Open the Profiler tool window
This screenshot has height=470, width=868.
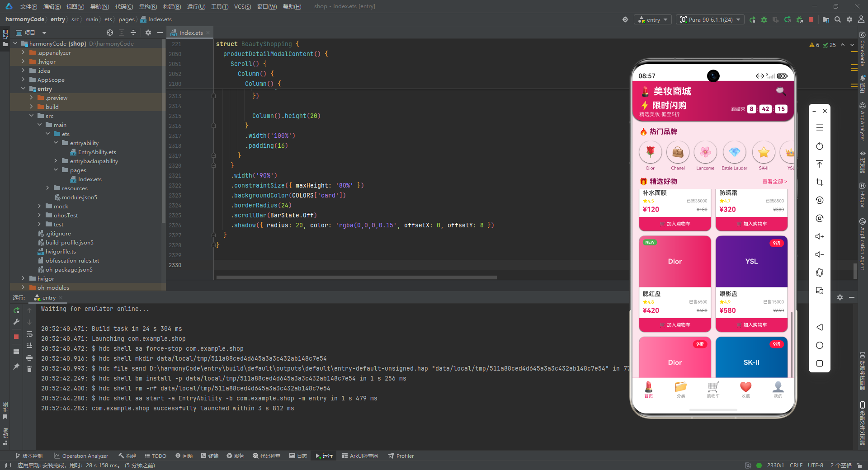tap(401, 456)
